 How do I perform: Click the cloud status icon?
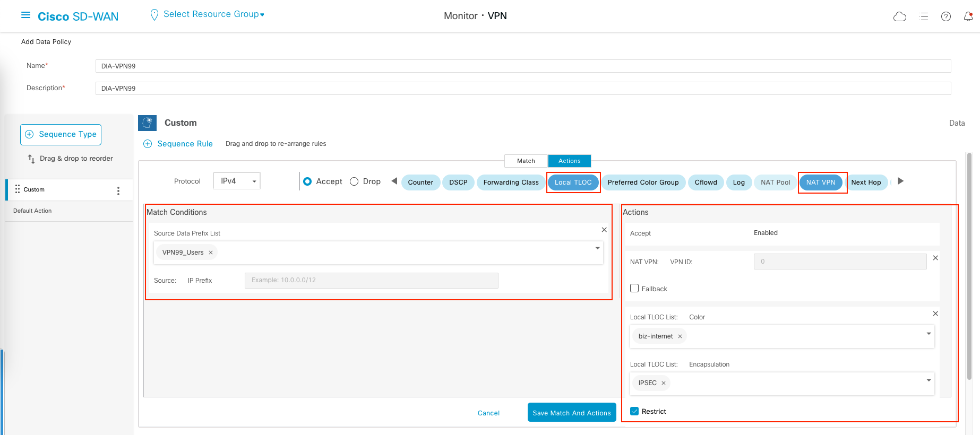(900, 16)
